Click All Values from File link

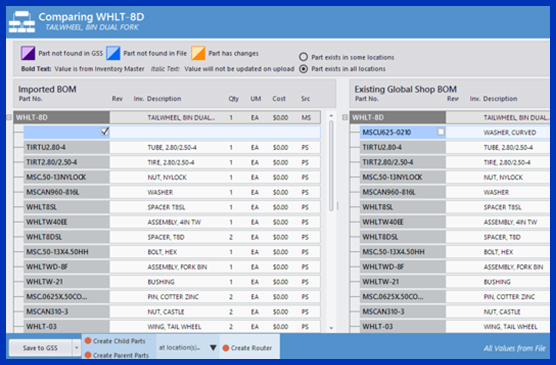pyautogui.click(x=515, y=348)
